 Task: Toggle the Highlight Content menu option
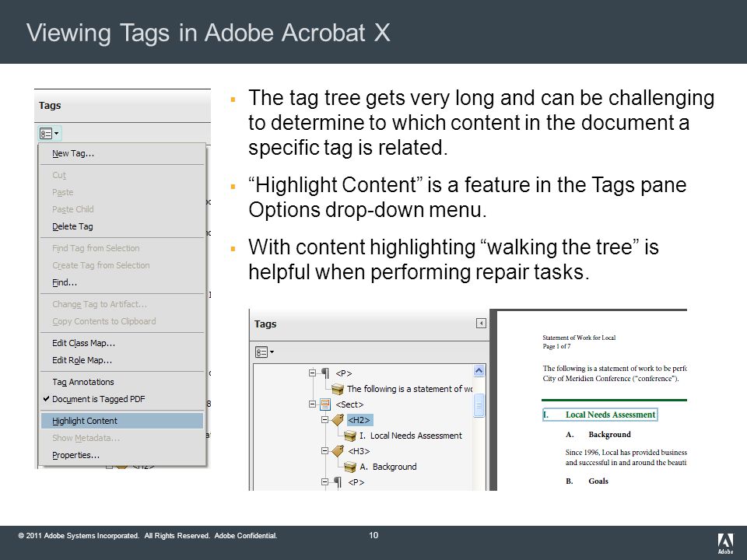122,421
